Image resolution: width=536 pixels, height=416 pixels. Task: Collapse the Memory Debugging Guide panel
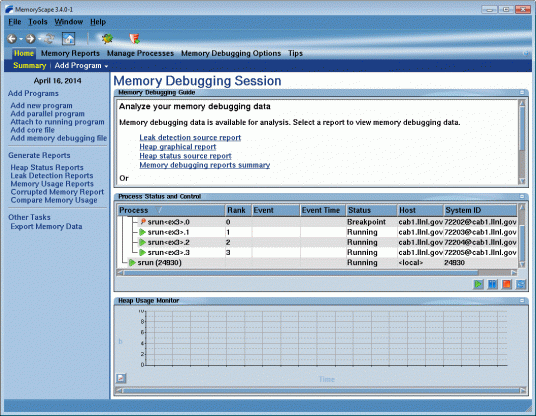pyautogui.click(x=522, y=92)
